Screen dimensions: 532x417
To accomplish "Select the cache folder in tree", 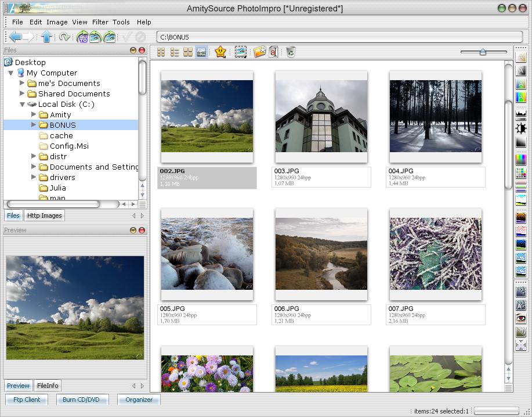I will click(61, 135).
